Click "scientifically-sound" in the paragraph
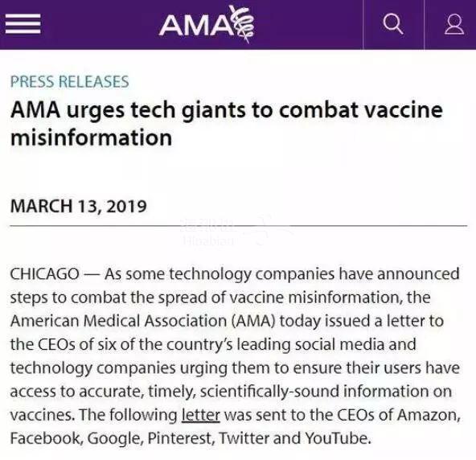 [269, 392]
